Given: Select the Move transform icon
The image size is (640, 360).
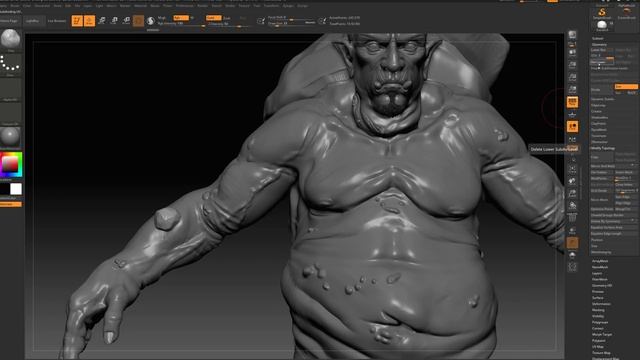Looking at the screenshot, I should tap(102, 20).
